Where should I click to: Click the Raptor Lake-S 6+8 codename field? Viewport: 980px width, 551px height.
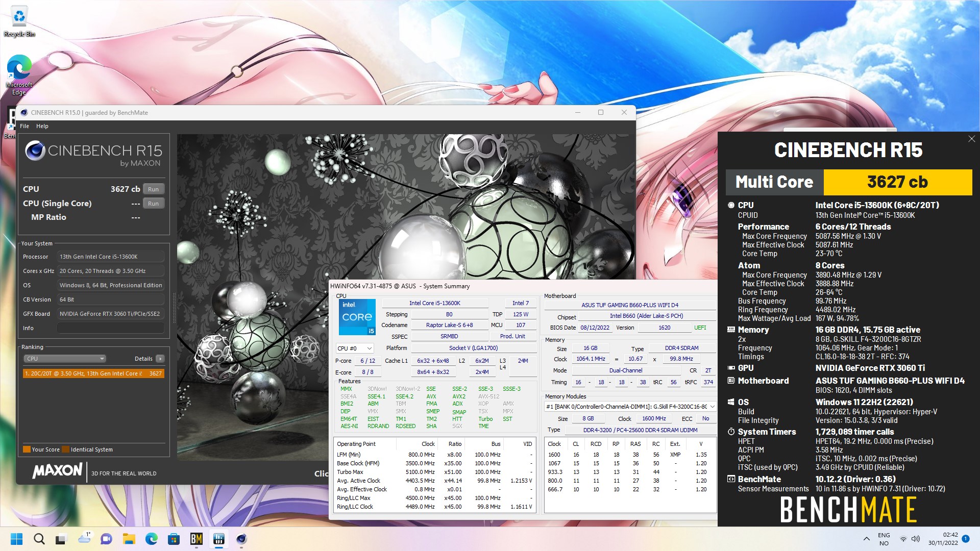449,325
